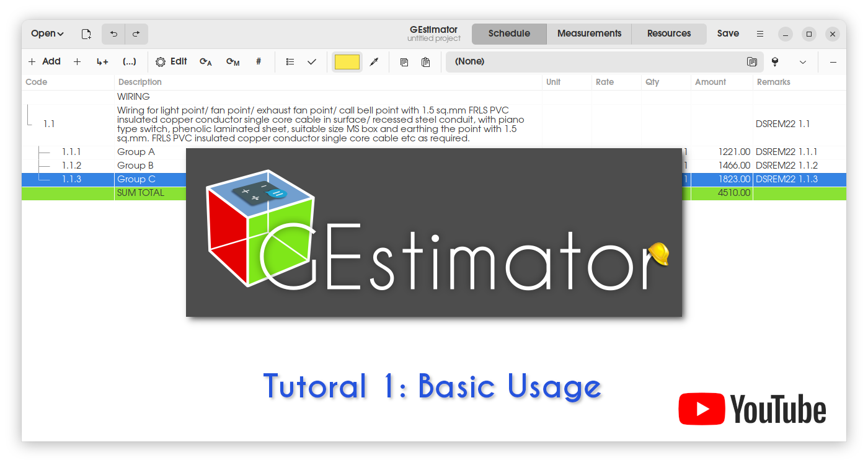Switch to the Schedule tab
Image resolution: width=868 pixels, height=465 pixels.
pos(509,33)
